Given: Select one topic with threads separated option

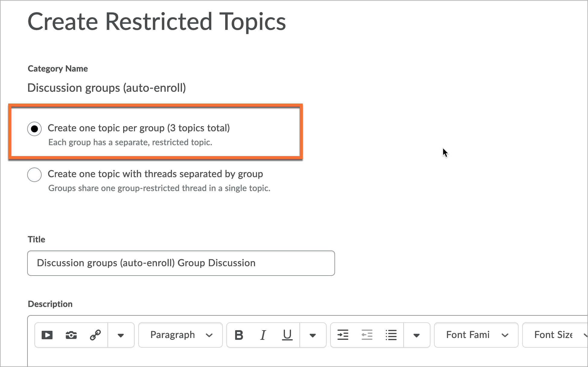Looking at the screenshot, I should tap(34, 175).
